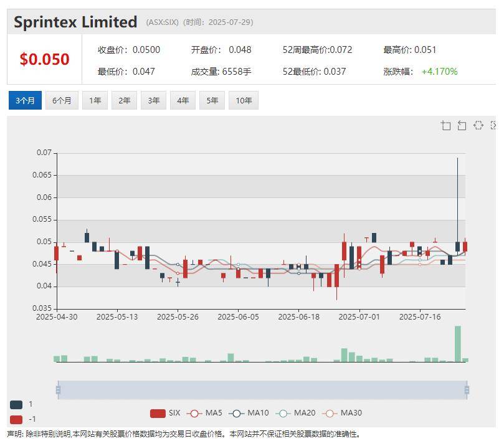Click the 2025-07-16 x-axis date label
504x446 pixels.
point(420,317)
